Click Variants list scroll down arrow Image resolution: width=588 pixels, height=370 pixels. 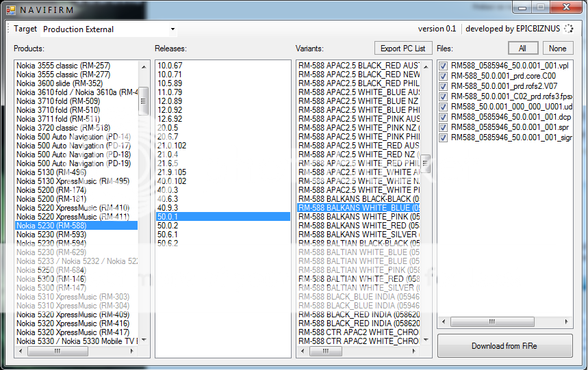point(426,340)
